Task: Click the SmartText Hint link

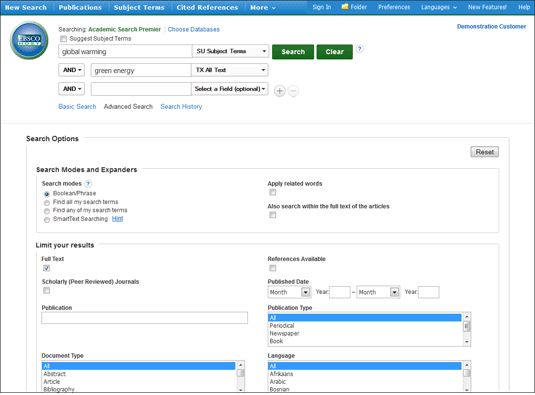Action: click(x=117, y=219)
